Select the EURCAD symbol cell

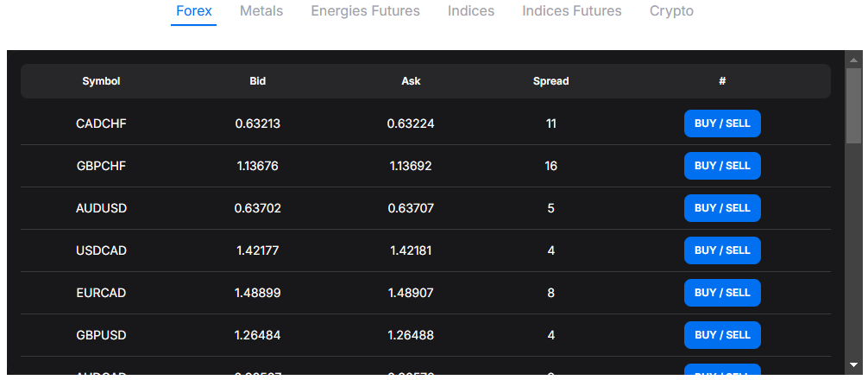pyautogui.click(x=101, y=293)
